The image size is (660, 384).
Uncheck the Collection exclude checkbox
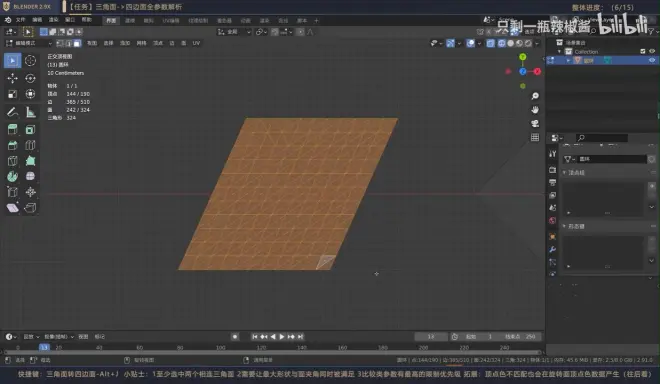[643, 51]
